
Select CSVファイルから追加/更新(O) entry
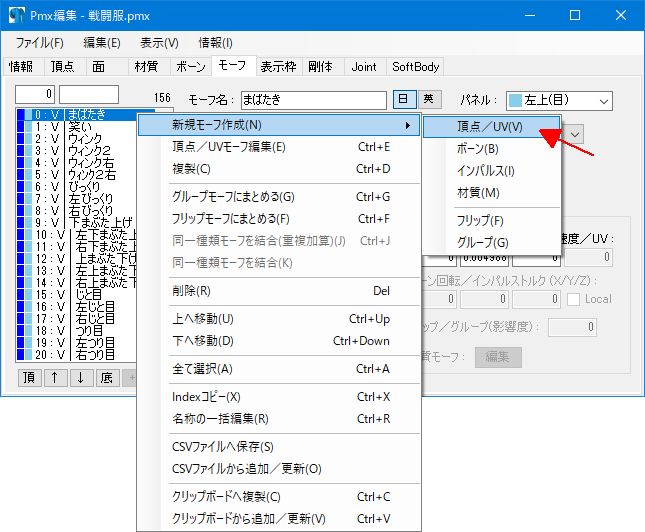[x=279, y=469]
